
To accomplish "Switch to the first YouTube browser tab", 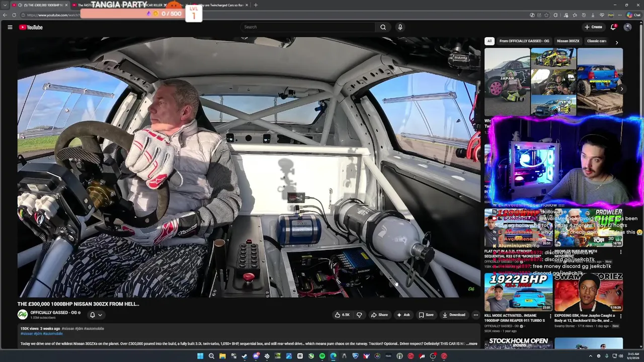I will coord(40,5).
